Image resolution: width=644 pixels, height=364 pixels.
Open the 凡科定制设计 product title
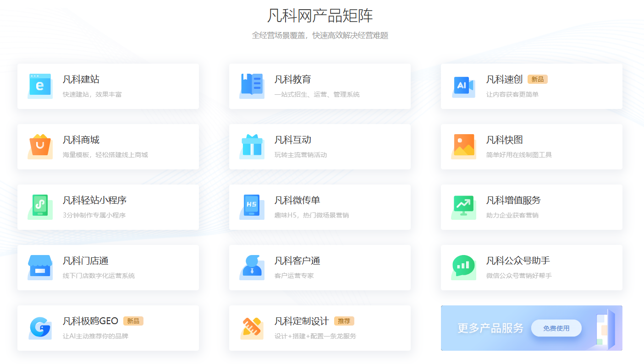coord(302,321)
